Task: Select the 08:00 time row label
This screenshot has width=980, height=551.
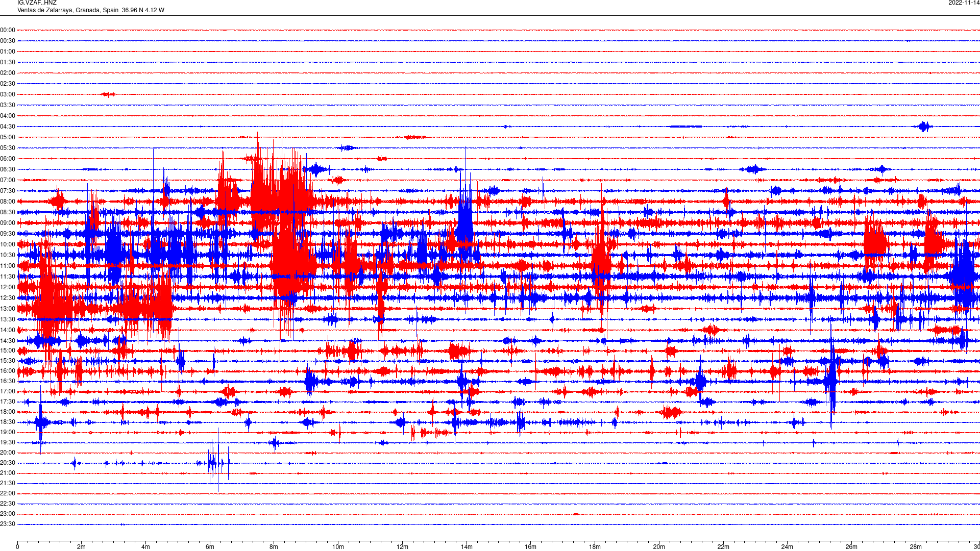Action: click(8, 202)
